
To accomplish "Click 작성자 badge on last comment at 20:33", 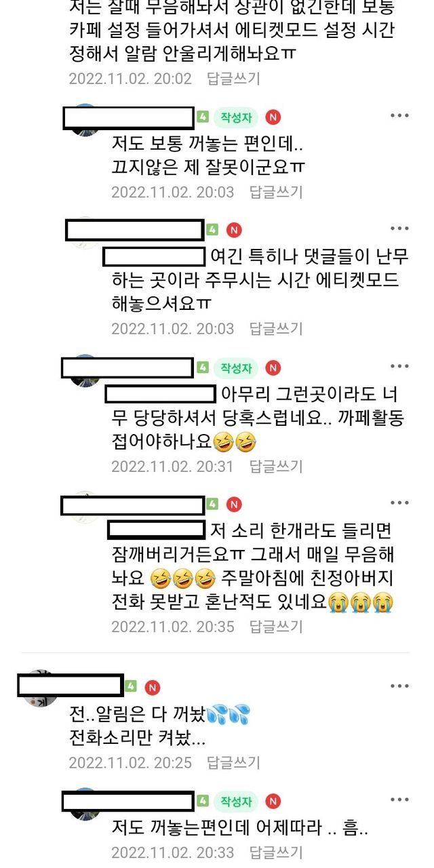I will [236, 802].
